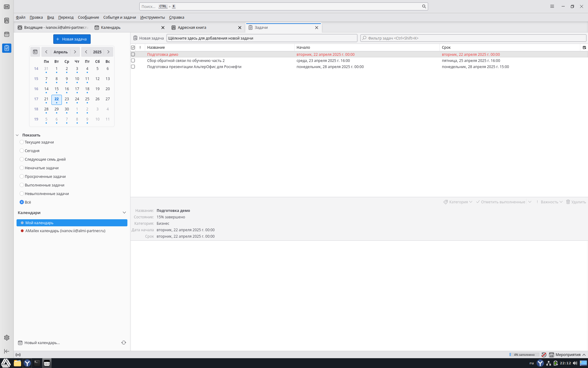
Task: Sort by the 'Начало' column header
Action: pos(367,48)
